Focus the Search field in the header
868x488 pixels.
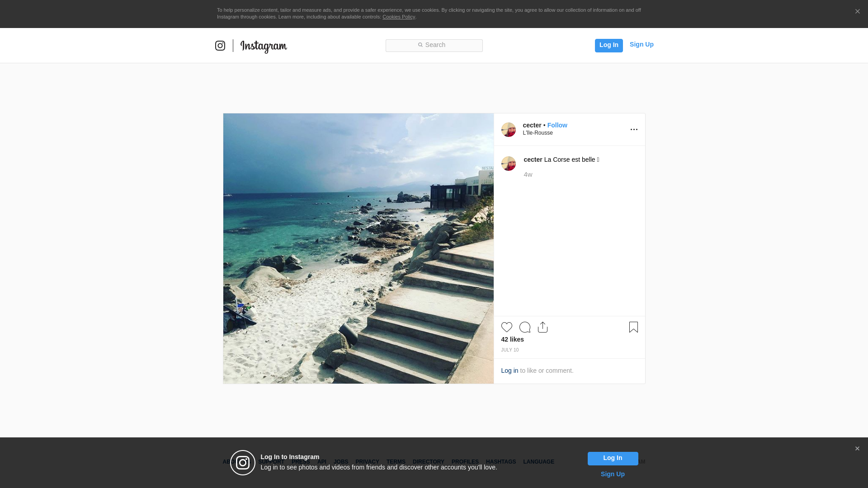[434, 46]
